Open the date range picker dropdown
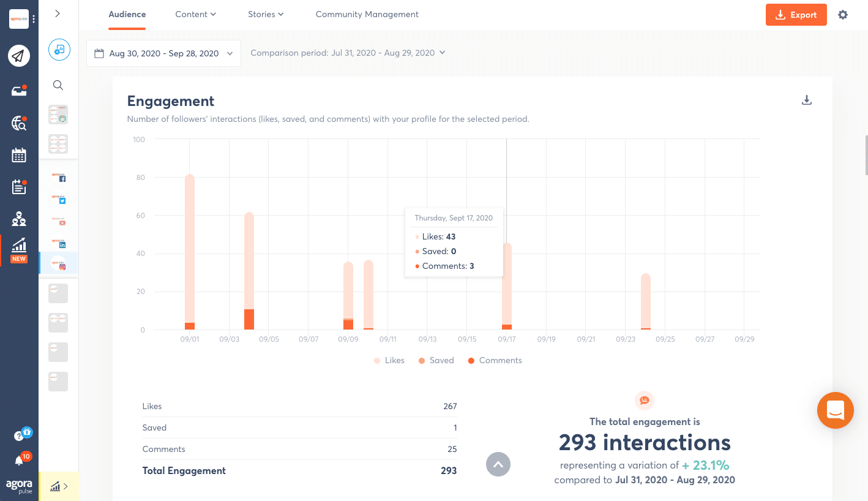 [x=163, y=53]
